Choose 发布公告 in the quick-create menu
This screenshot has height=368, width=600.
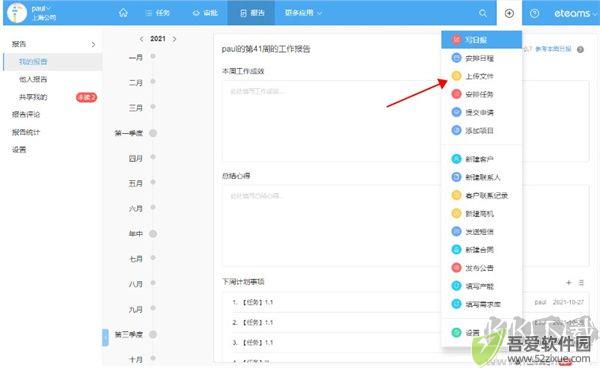tap(481, 268)
